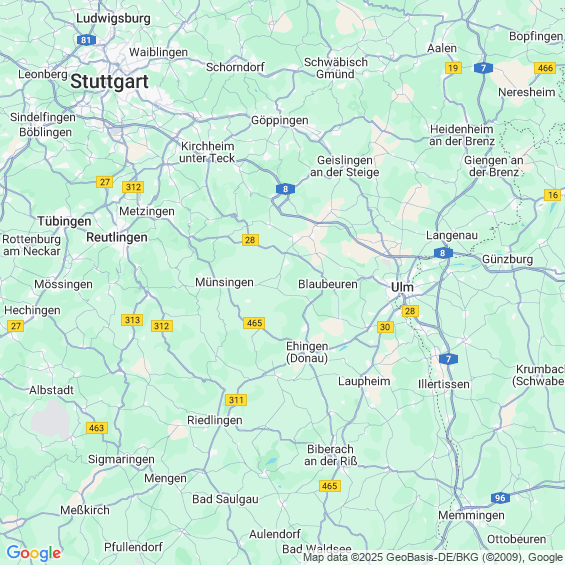The image size is (565, 565).
Task: Click the Stuttgart city label
Action: point(109,81)
